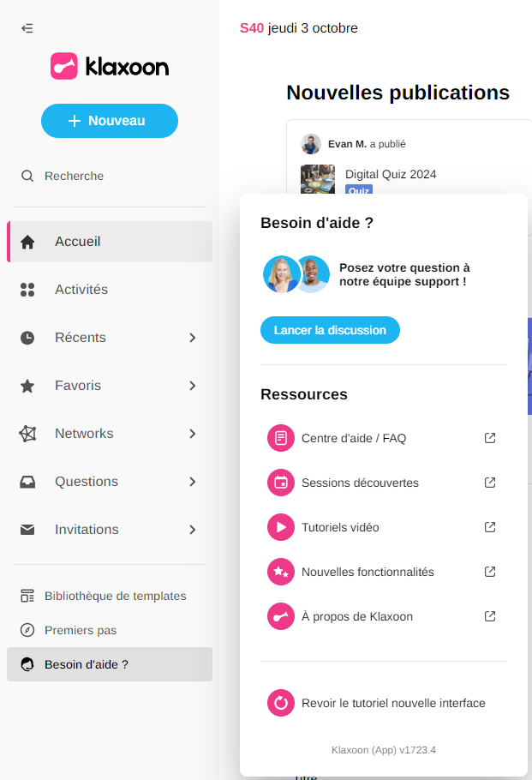532x780 pixels.
Task: Click the Nouveau button
Action: point(110,121)
